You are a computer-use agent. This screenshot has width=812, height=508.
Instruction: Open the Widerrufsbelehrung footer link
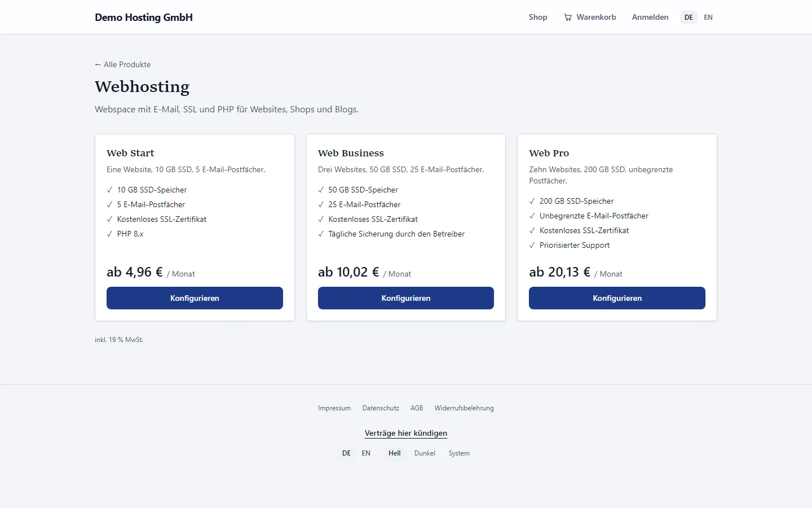click(464, 408)
